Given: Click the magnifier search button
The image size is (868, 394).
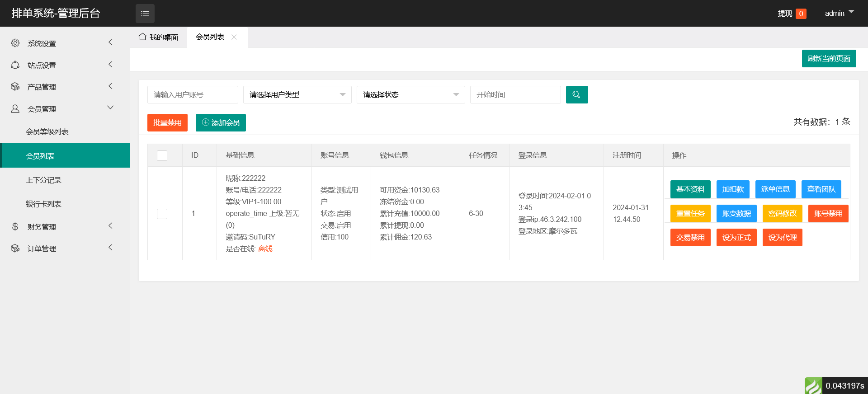Looking at the screenshot, I should coord(576,94).
